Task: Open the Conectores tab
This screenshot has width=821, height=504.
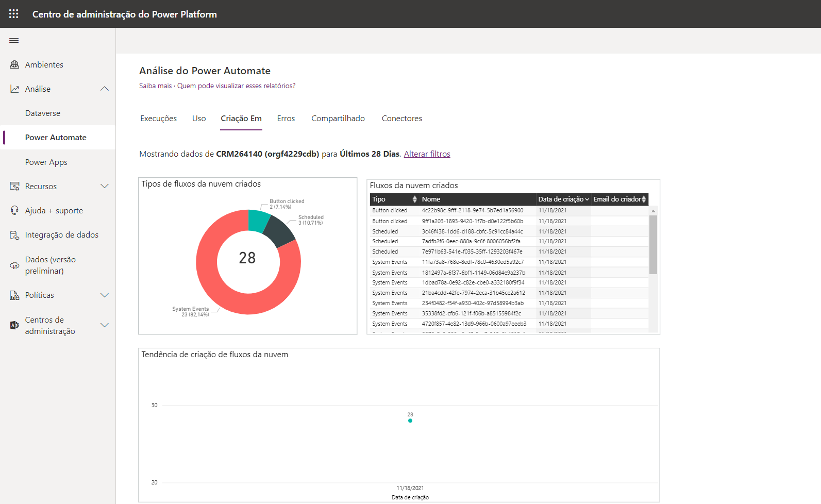Action: (x=402, y=119)
